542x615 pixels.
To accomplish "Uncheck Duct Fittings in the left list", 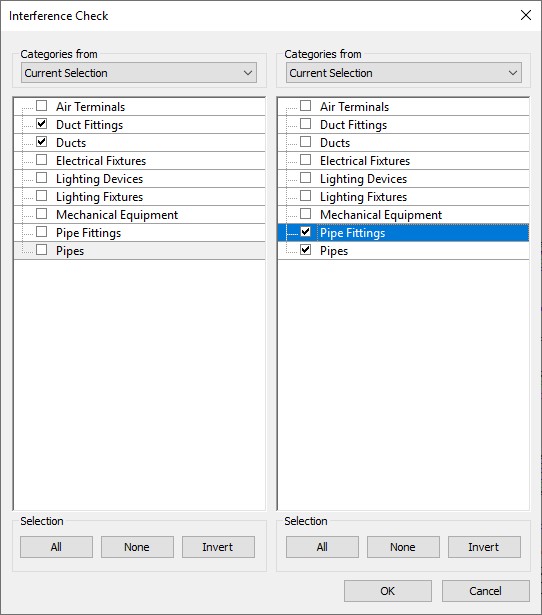I will 42,124.
